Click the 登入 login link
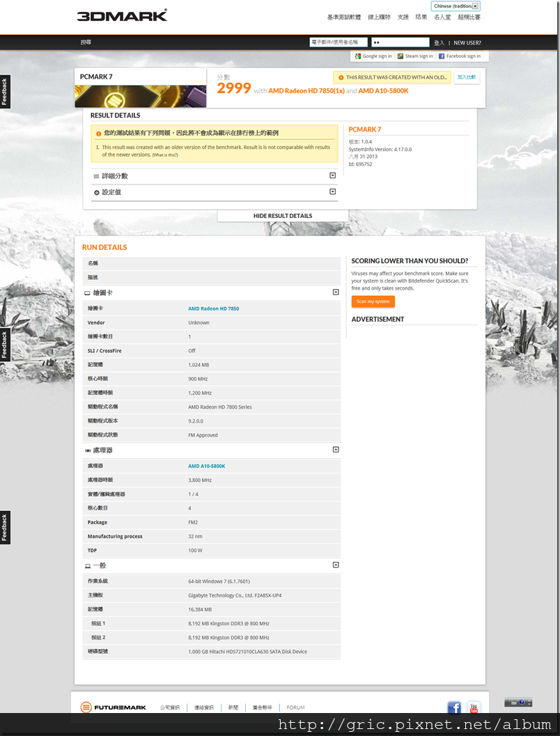This screenshot has height=736, width=560. point(439,42)
